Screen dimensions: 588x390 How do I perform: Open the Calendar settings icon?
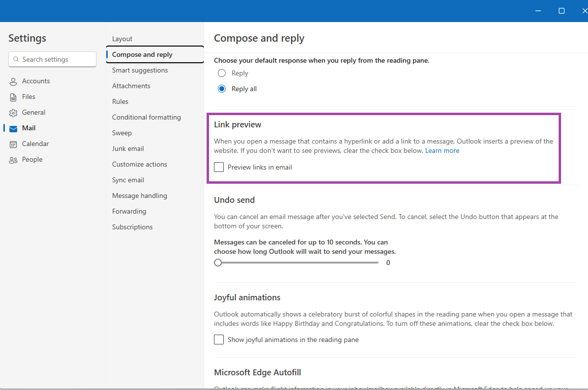click(x=13, y=144)
